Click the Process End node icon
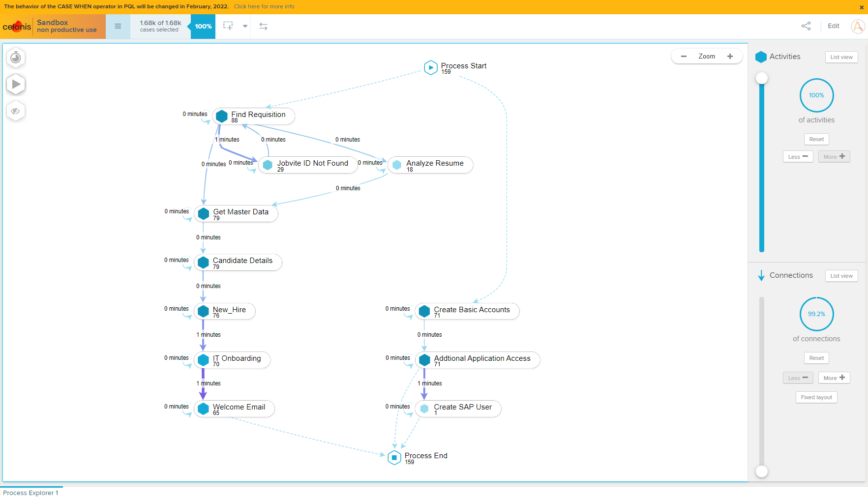Image resolution: width=868 pixels, height=497 pixels. coord(394,458)
